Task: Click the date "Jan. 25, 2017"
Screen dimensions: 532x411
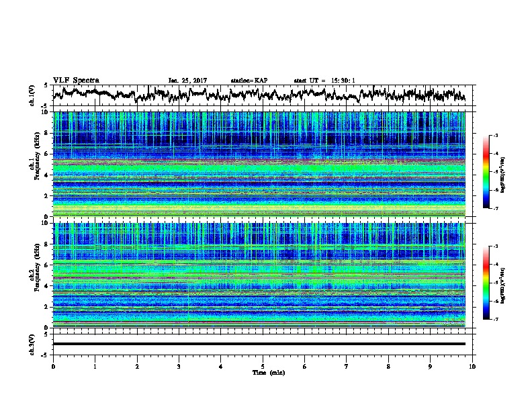Action: pos(187,81)
